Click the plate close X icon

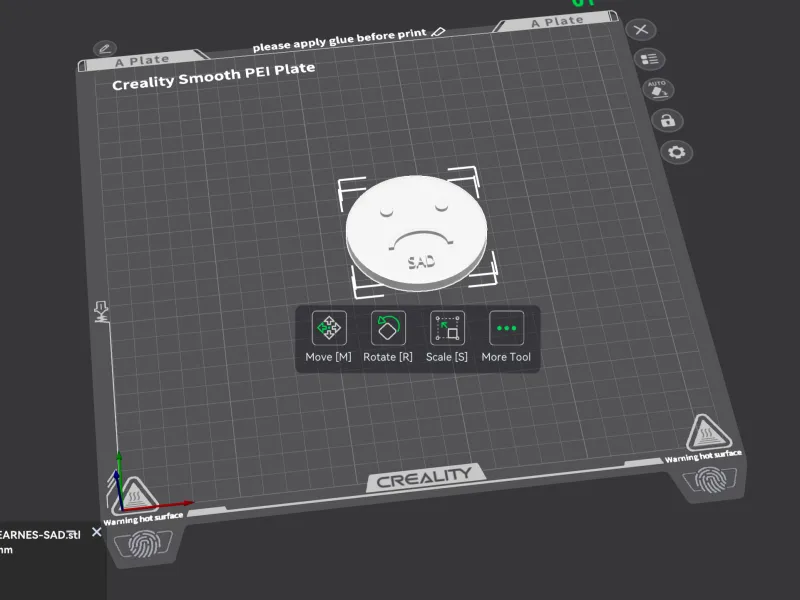coord(641,30)
